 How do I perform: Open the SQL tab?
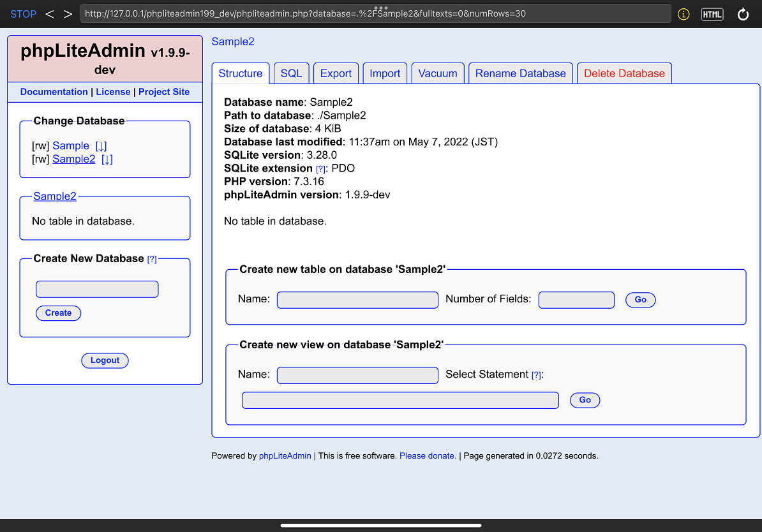292,73
